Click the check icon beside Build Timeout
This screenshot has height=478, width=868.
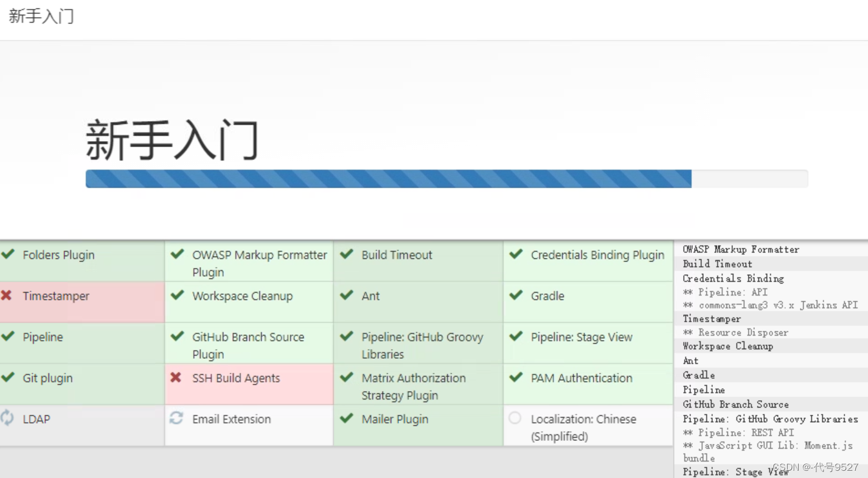point(347,254)
